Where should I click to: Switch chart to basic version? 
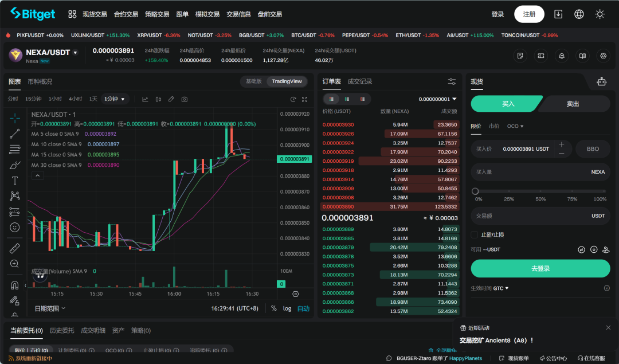(x=253, y=81)
